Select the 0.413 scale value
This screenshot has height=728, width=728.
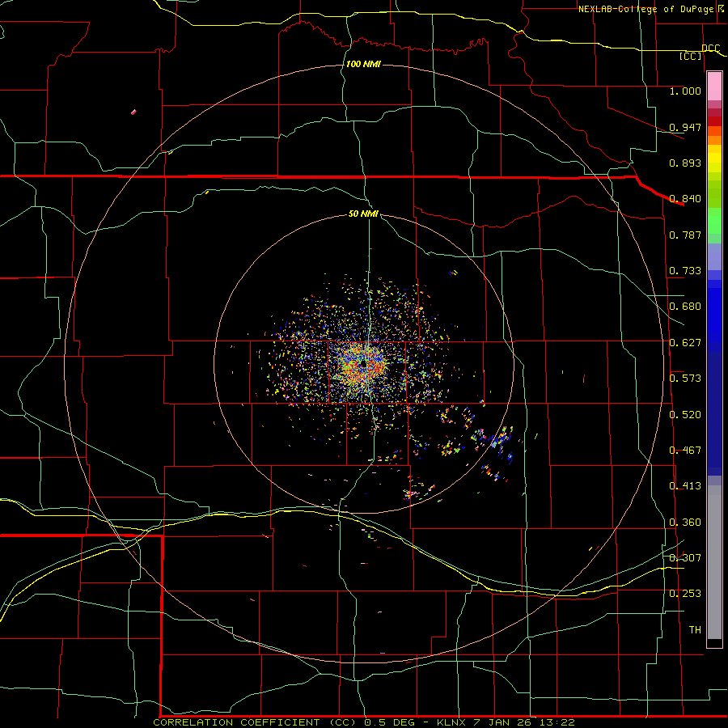(x=685, y=486)
